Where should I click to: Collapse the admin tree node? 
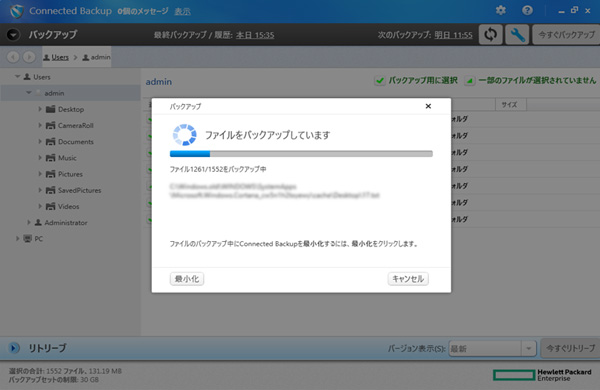coord(29,93)
